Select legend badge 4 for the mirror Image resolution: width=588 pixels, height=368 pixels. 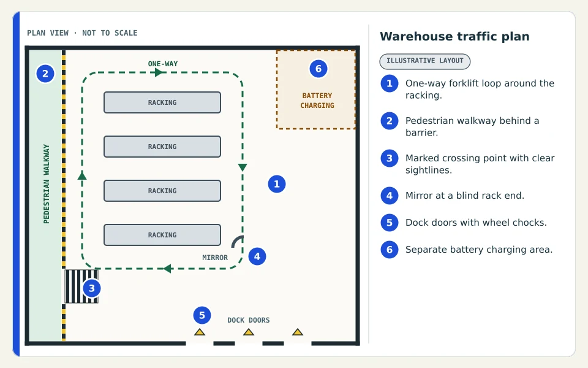pyautogui.click(x=390, y=196)
